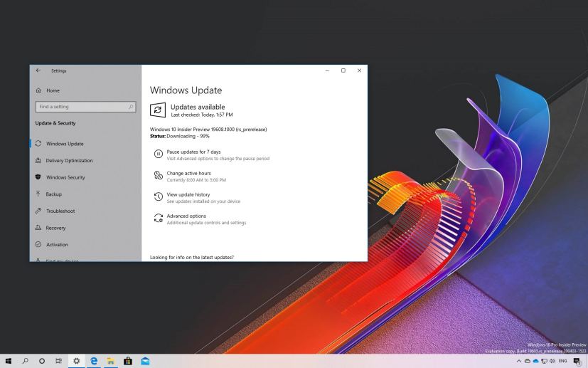The height and width of the screenshot is (368, 588).
Task: Maximize the Settings window
Action: point(343,70)
